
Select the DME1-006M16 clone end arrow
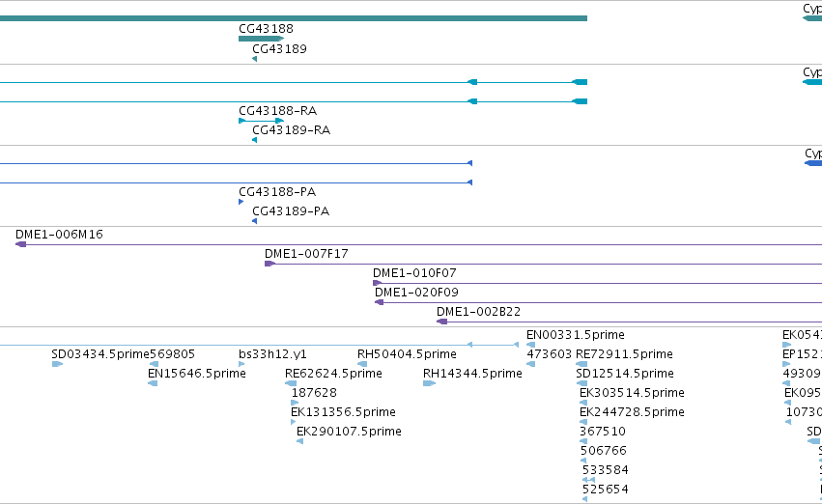[21, 244]
